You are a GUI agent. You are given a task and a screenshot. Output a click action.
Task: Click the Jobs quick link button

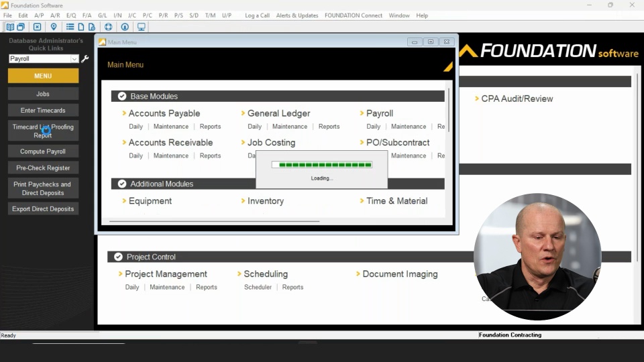coord(43,94)
